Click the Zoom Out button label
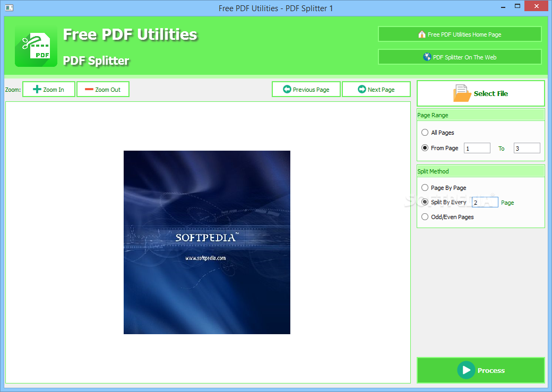 [108, 90]
